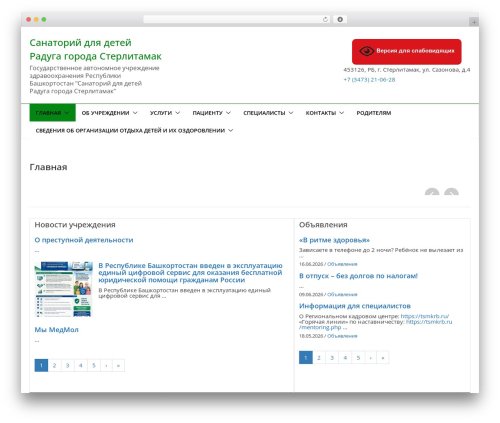
Task: Expand the Главная dropdown chevron
Action: (x=67, y=113)
